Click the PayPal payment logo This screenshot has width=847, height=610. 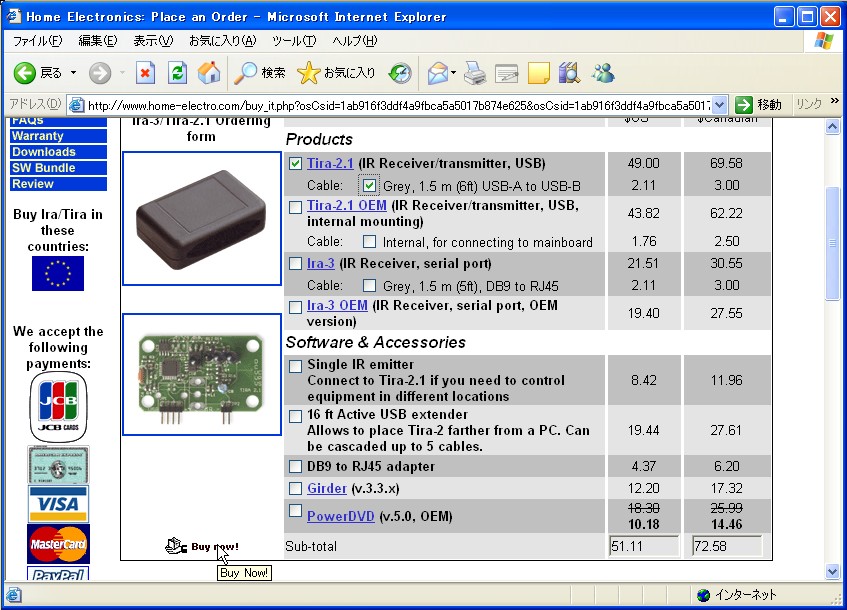58,573
